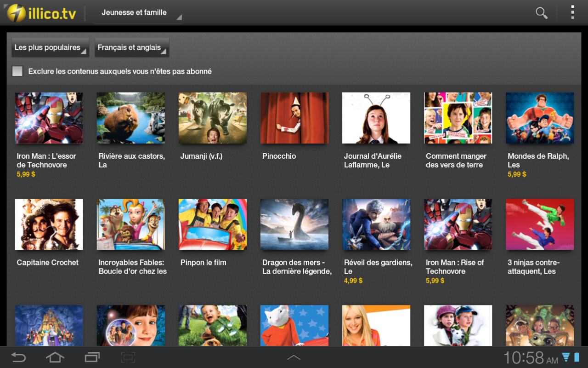Viewport: 588px width, 368px height.
Task: Select the Capitaine Crochet title
Action: coord(48,263)
